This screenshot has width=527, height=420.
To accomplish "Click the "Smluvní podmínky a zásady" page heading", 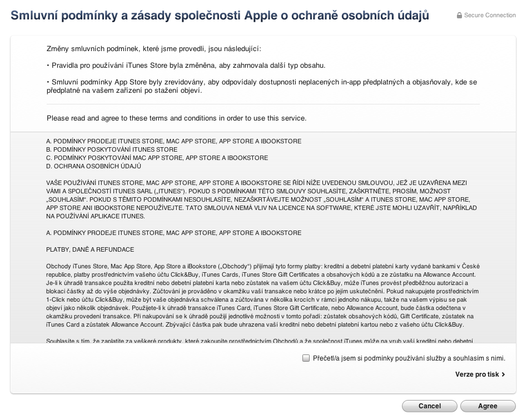I will (220, 16).
